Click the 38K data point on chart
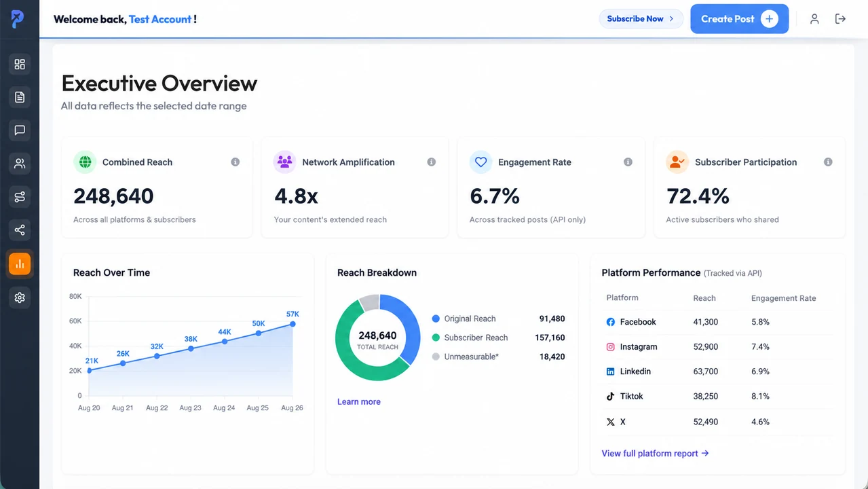 [191, 348]
